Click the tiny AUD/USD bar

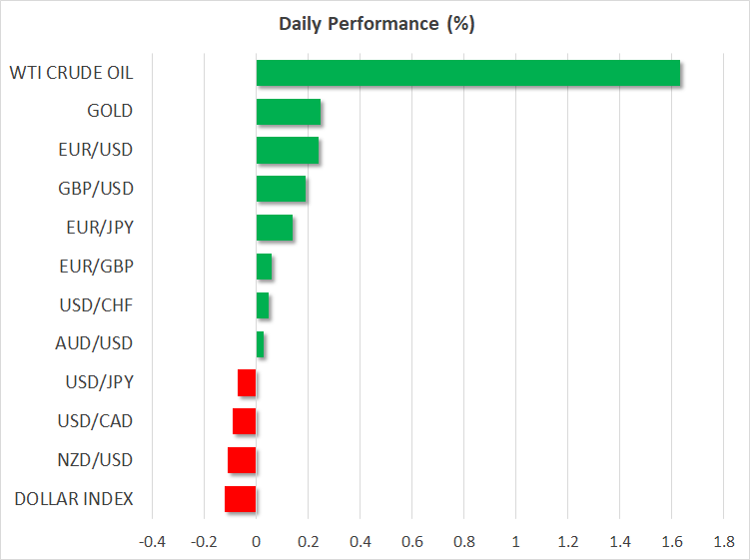point(260,344)
